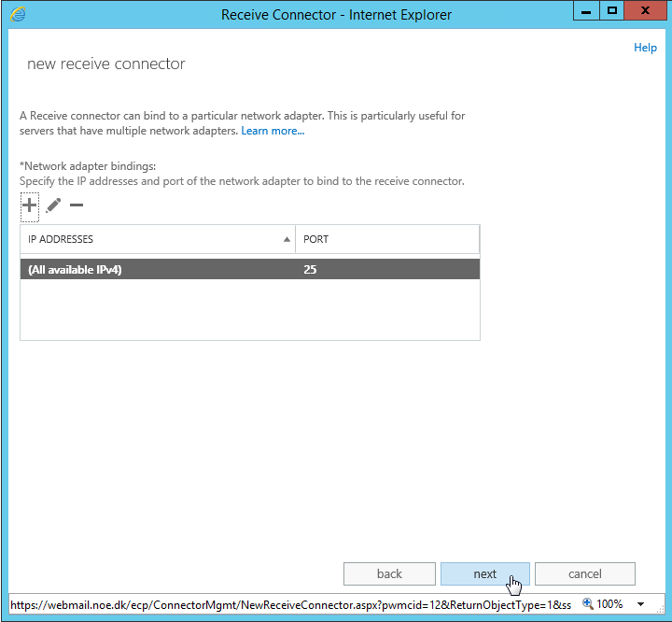The image size is (672, 622).
Task: Click the 100% zoom level text
Action: pos(609,604)
